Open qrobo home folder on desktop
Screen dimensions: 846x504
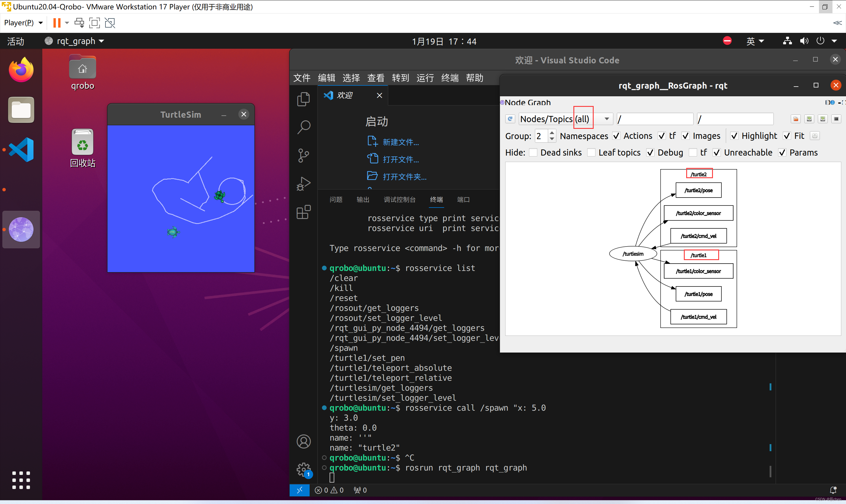coord(82,72)
